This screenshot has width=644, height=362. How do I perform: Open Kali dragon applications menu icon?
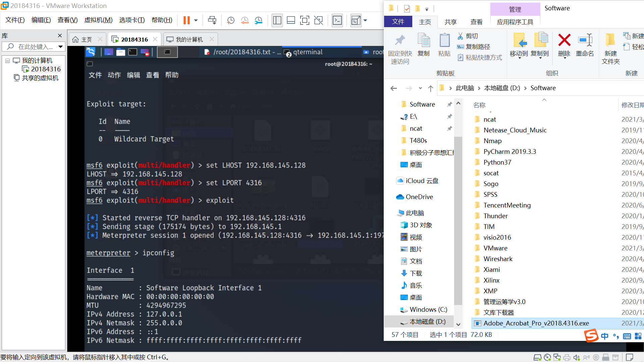(x=91, y=52)
